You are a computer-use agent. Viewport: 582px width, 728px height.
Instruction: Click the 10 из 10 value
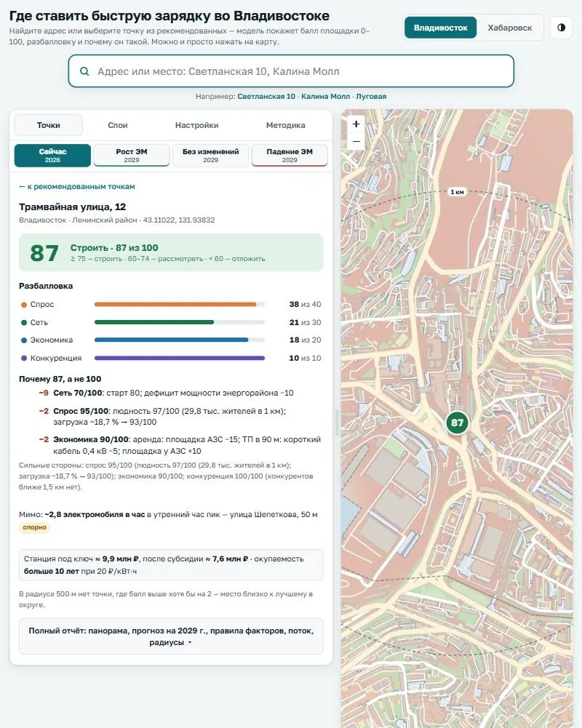tap(305, 358)
